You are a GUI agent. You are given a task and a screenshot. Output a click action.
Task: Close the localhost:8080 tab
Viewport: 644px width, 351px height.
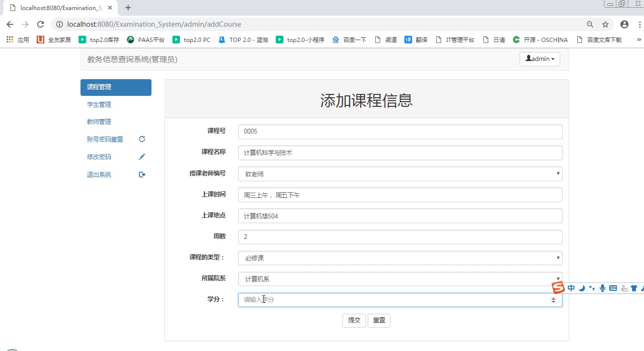click(110, 8)
